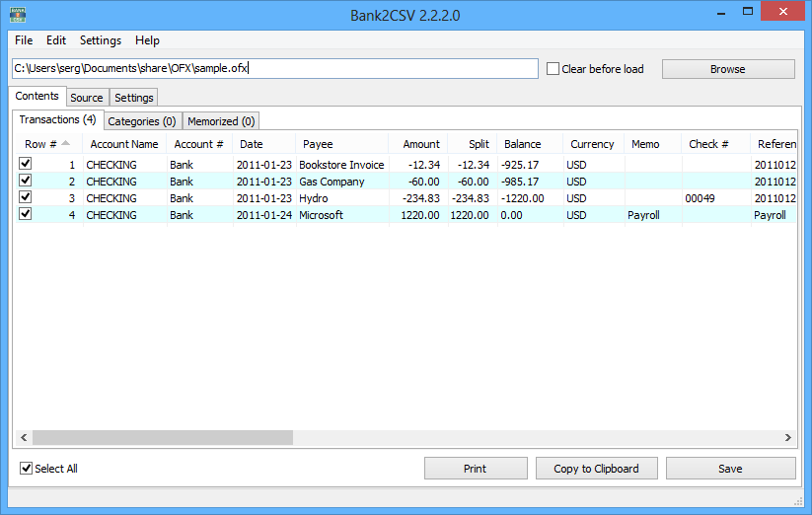Minimize the Bank2CSV window

click(720, 13)
